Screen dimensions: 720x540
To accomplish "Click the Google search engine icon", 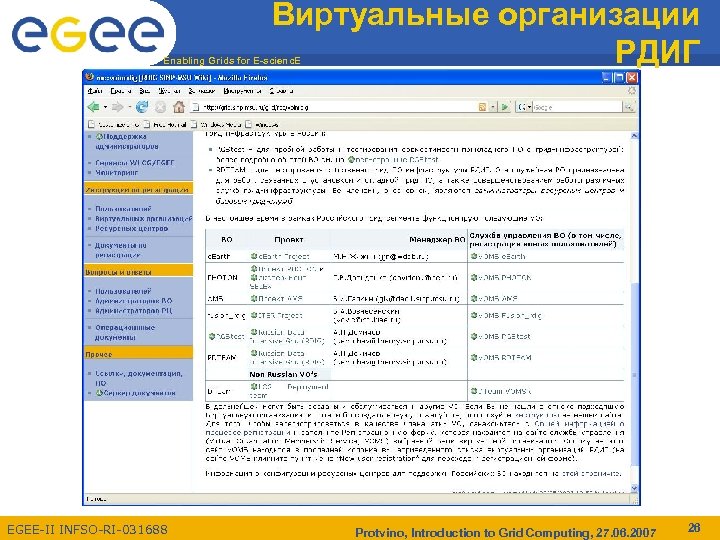I will pyautogui.click(x=522, y=107).
